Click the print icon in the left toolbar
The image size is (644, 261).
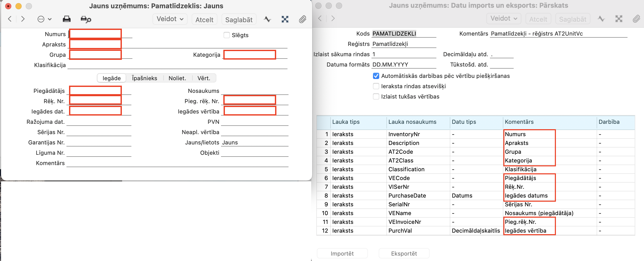click(x=66, y=19)
